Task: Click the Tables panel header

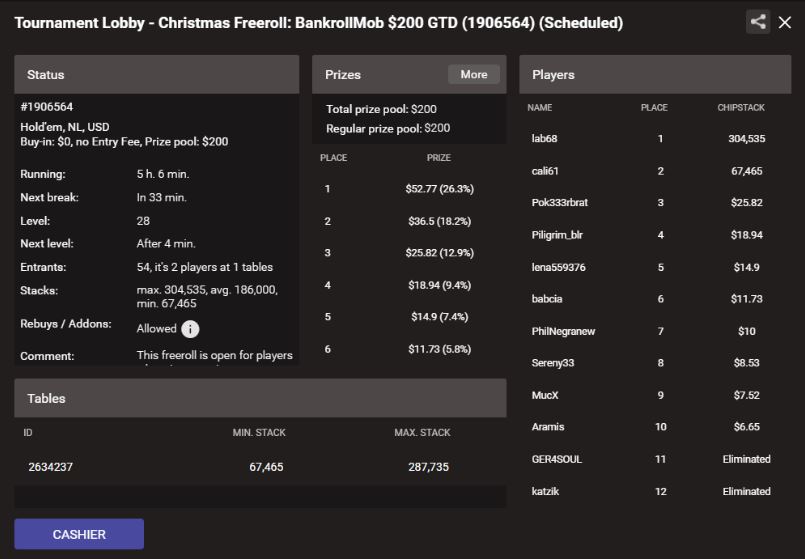Action: (260, 398)
